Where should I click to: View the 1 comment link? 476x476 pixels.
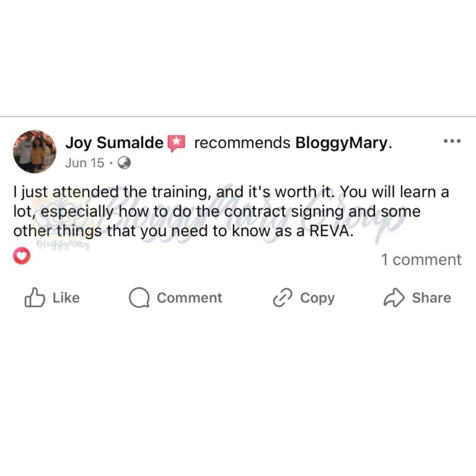[421, 260]
